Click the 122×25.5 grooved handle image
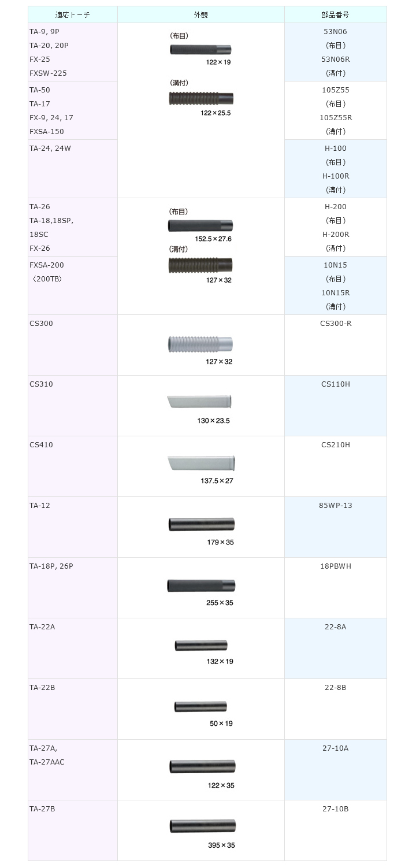Image resolution: width=416 pixels, height=868 pixels. pos(201,98)
